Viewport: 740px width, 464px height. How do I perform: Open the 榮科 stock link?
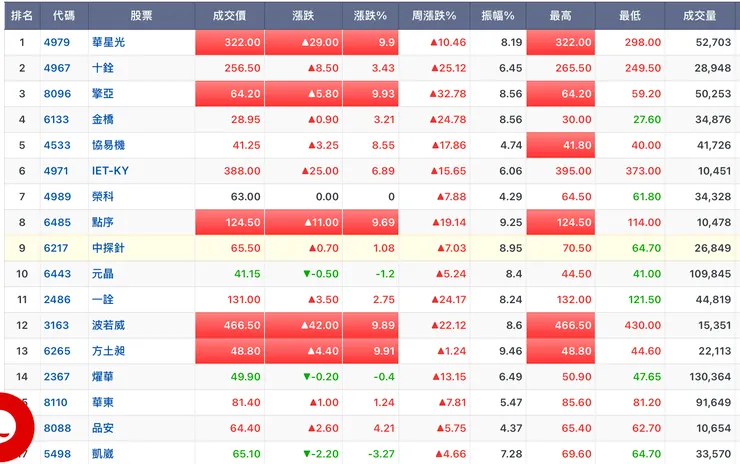pyautogui.click(x=103, y=197)
